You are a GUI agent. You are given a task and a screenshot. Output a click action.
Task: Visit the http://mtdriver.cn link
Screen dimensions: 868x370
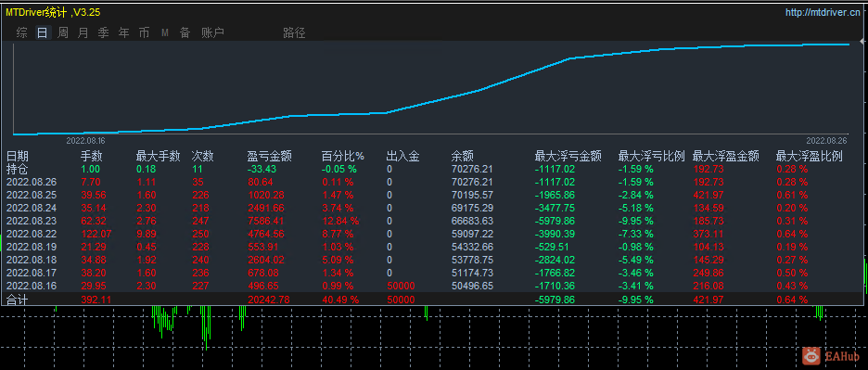pyautogui.click(x=823, y=12)
